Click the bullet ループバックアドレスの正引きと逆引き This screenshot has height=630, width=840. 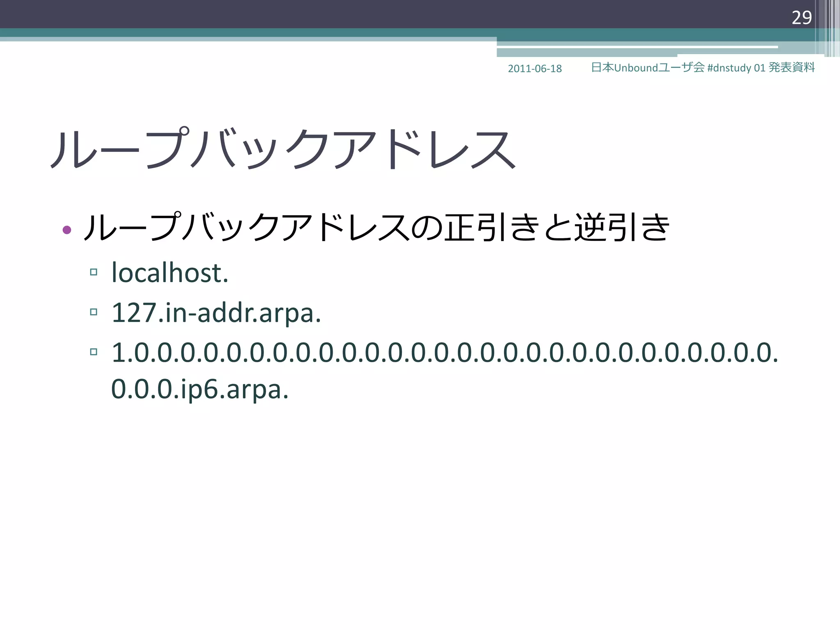[376, 227]
